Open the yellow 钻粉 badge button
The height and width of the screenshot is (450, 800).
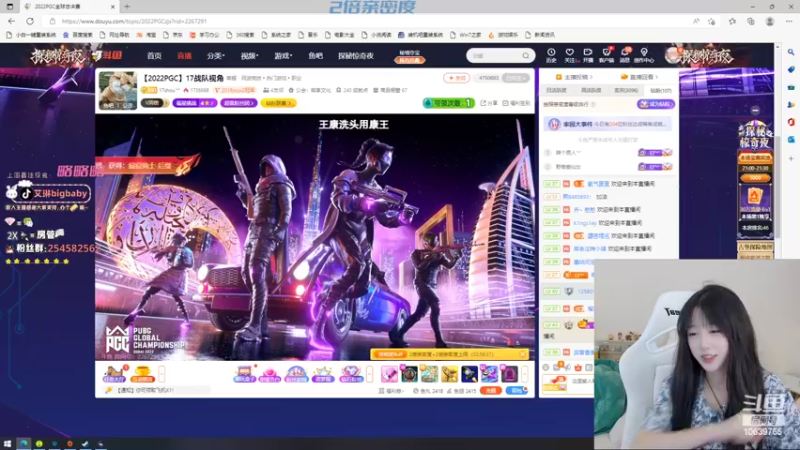(278, 103)
